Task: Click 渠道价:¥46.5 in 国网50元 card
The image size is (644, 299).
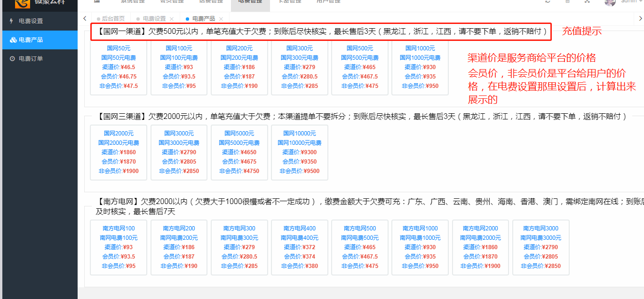Action: (119, 67)
